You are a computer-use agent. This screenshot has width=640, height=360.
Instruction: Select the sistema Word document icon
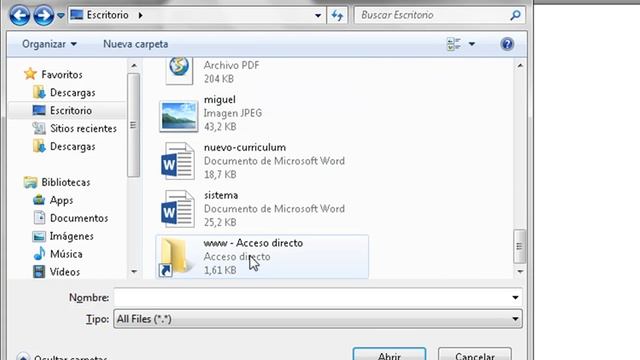tap(178, 209)
